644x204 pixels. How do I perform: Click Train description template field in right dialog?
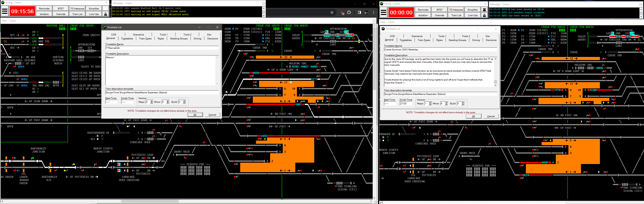440,94
